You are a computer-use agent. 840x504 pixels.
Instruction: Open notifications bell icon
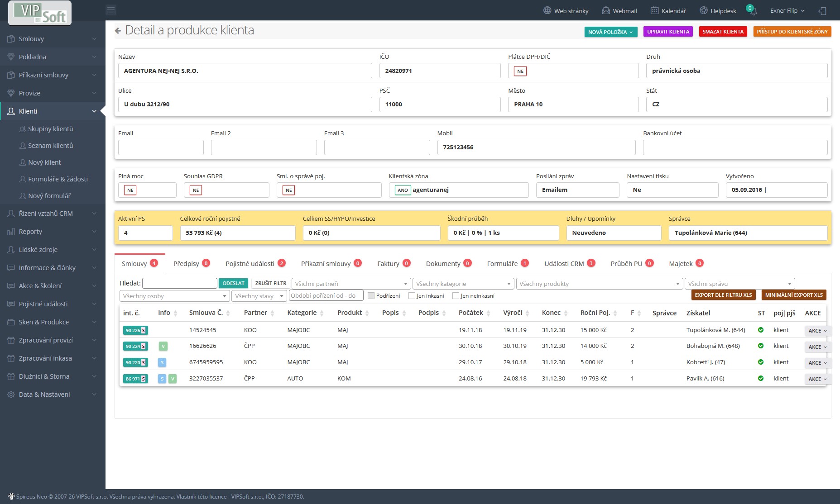tap(753, 11)
